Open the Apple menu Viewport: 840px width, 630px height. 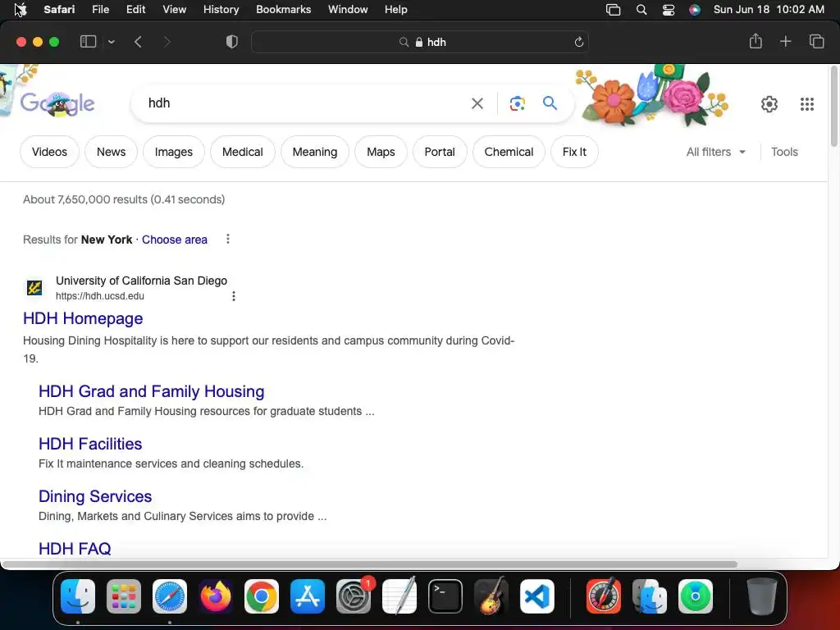click(21, 10)
